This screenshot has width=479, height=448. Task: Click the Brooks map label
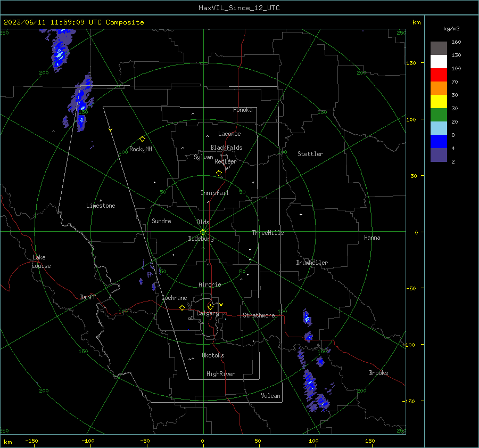pyautogui.click(x=378, y=373)
